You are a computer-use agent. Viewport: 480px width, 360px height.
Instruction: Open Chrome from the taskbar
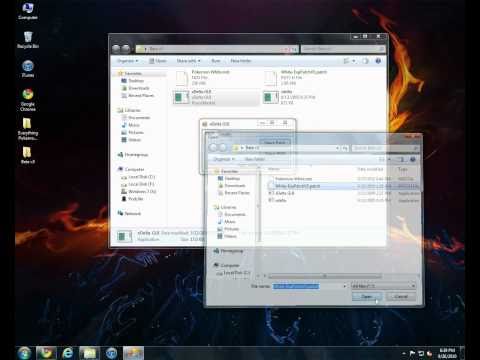click(x=46, y=353)
